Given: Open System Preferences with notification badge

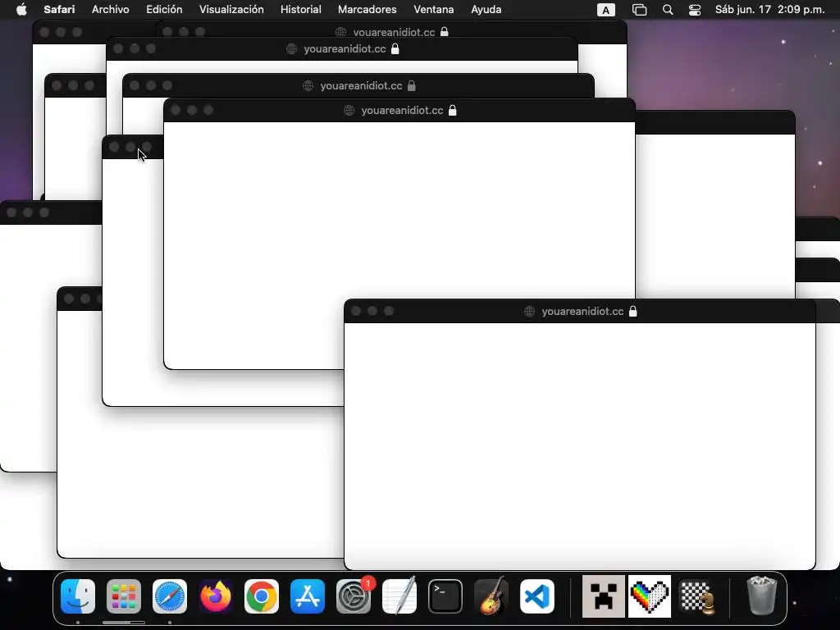Looking at the screenshot, I should click(x=354, y=596).
